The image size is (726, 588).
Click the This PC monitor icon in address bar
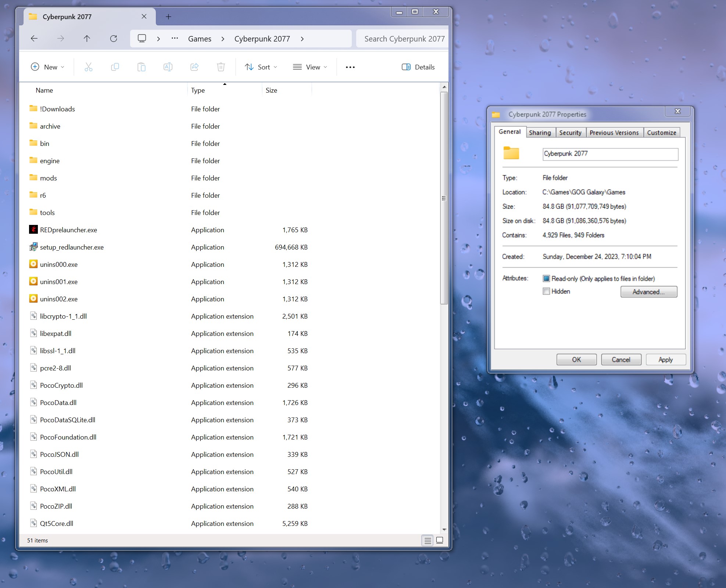pyautogui.click(x=142, y=39)
